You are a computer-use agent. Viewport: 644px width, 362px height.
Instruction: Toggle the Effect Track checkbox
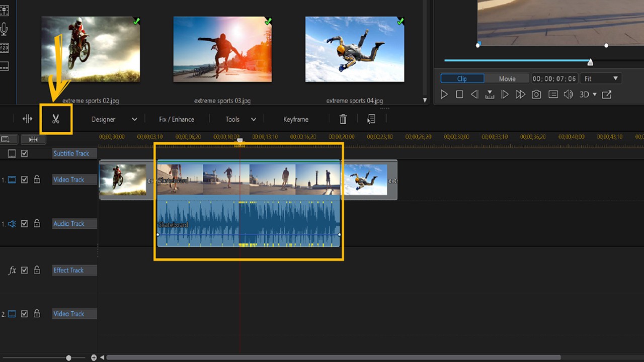tap(24, 270)
